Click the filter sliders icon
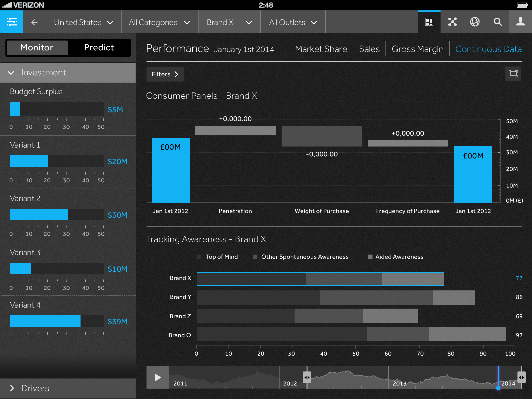The image size is (532, 399). (11, 22)
